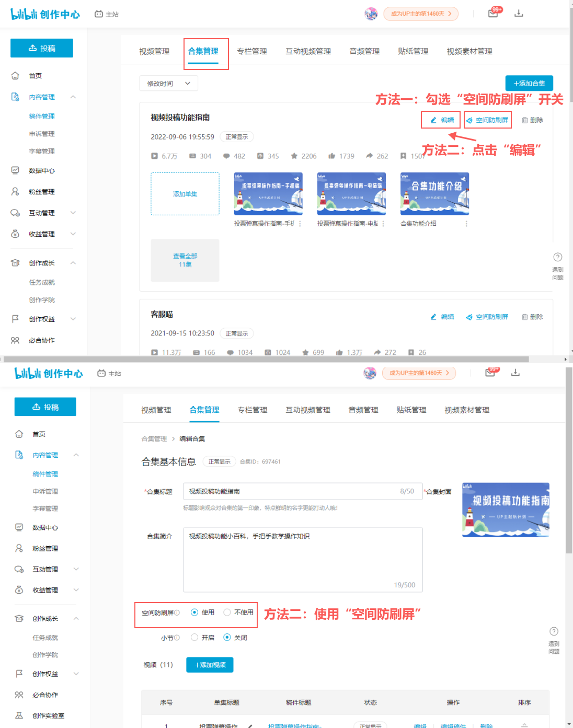
Task: Open more options for 投票弹幕操作指南-电脑 video
Action: point(383,224)
